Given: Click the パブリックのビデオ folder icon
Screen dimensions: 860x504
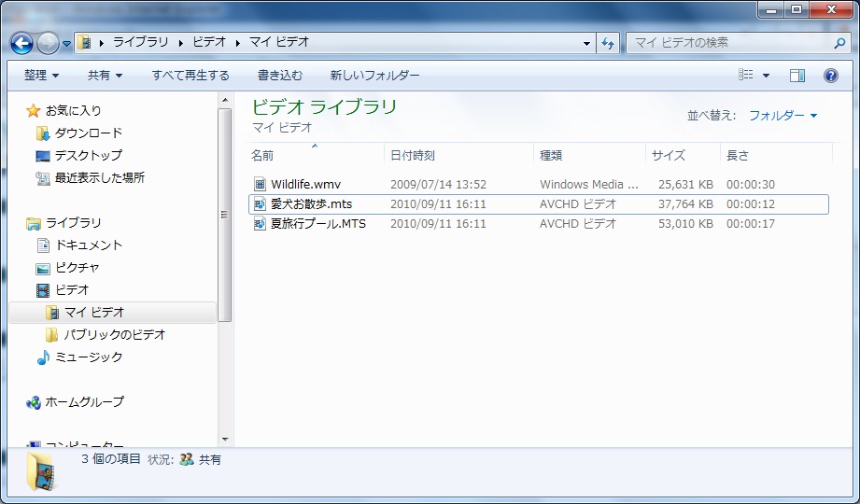Looking at the screenshot, I should [51, 334].
